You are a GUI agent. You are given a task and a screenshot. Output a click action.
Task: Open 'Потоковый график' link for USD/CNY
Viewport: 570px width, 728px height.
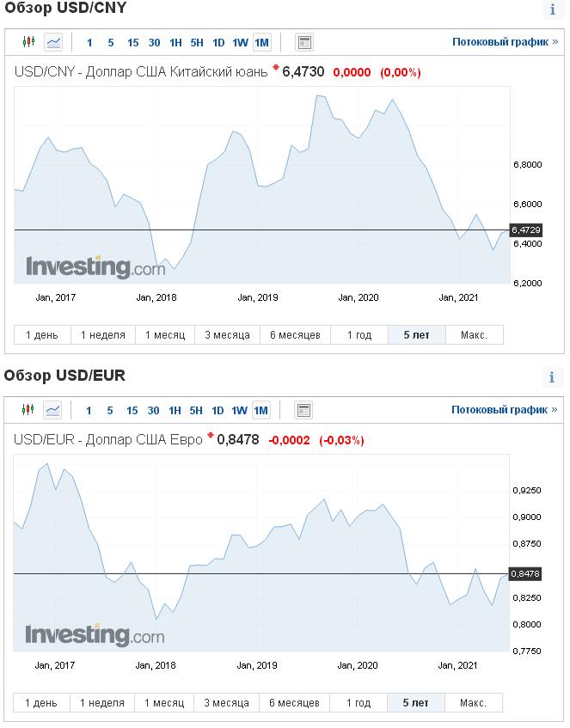pyautogui.click(x=505, y=42)
